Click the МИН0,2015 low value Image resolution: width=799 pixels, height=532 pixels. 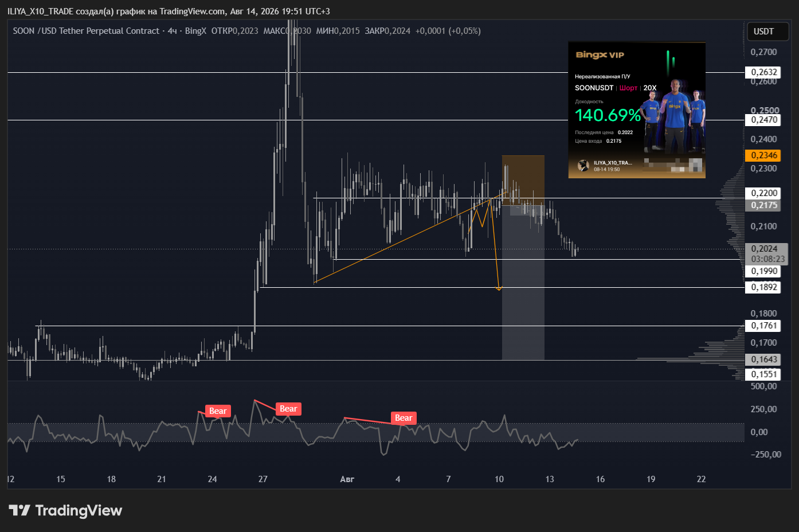[x=338, y=31]
